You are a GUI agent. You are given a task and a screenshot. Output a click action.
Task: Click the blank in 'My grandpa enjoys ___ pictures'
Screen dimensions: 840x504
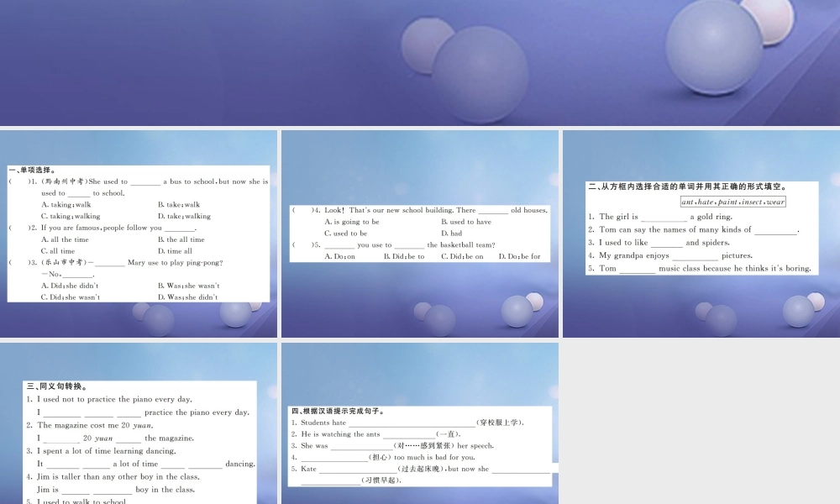(x=695, y=256)
